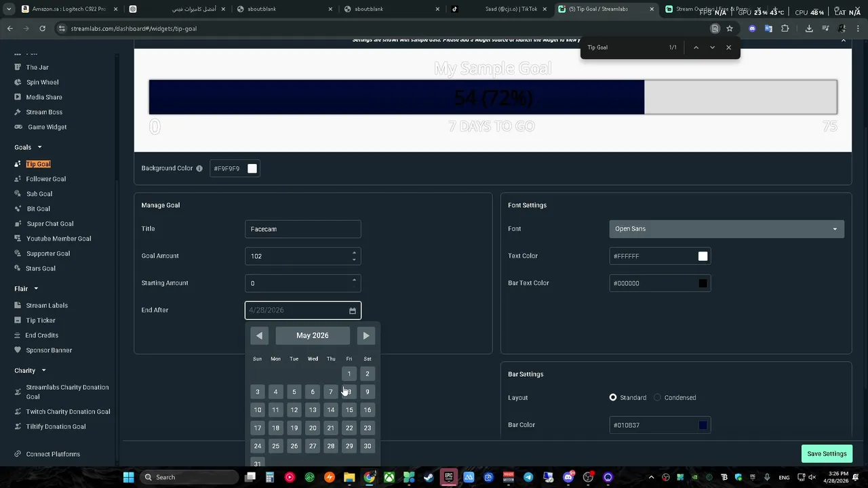Screen dimensions: 868x488
Task: Open Twitch Charity Donation Goal
Action: click(x=68, y=411)
